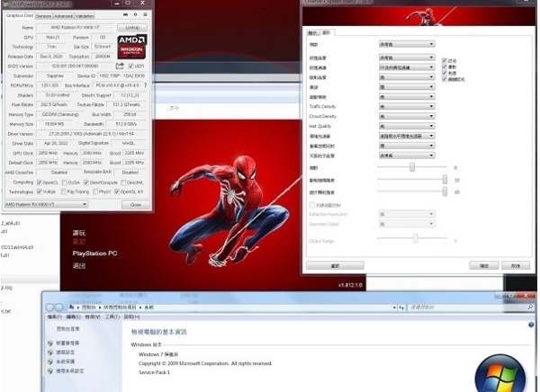Screen dimensions: 540x392
Task: Open the Reflection Resolution dropdown
Action: pyautogui.click(x=407, y=214)
